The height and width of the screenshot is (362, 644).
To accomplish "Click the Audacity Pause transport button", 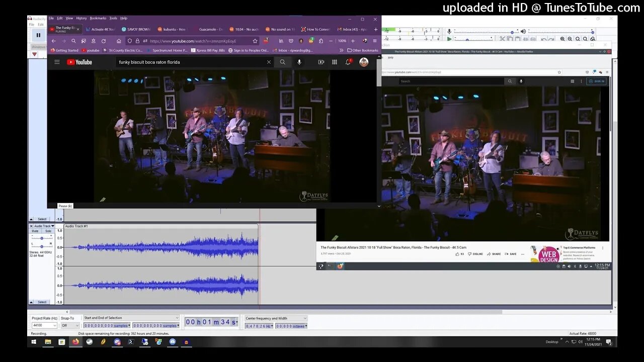I will [38, 35].
